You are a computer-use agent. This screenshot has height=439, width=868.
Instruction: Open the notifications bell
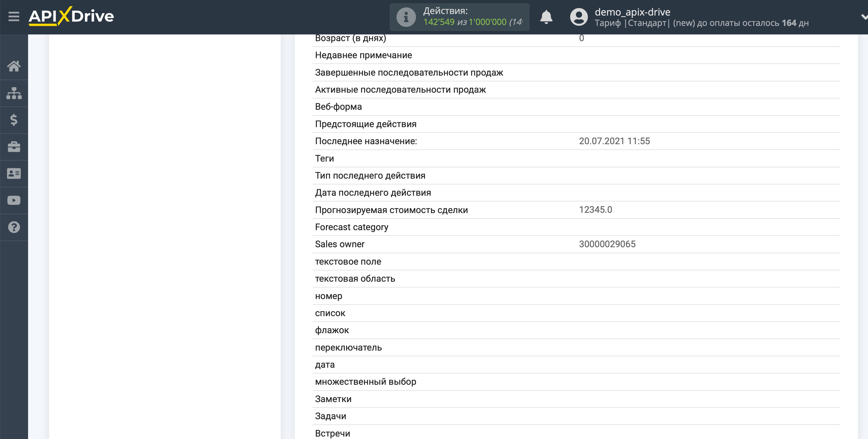[x=546, y=17]
